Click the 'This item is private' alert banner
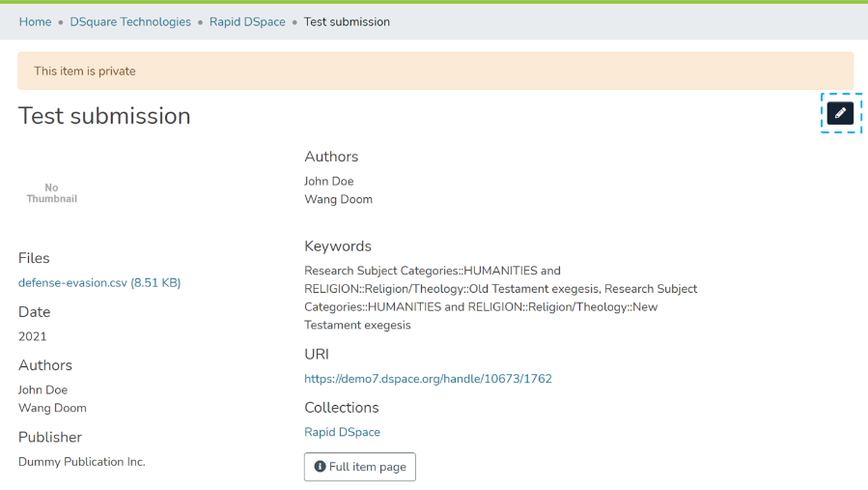Image resolution: width=868 pixels, height=490 pixels. (x=434, y=72)
